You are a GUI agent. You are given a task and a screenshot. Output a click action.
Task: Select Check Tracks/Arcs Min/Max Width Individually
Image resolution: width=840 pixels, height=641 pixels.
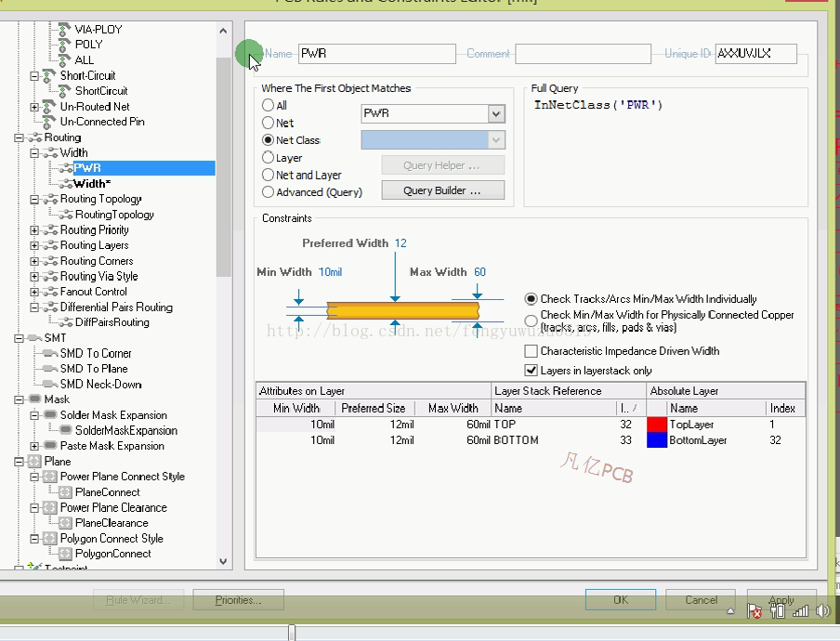click(x=531, y=299)
